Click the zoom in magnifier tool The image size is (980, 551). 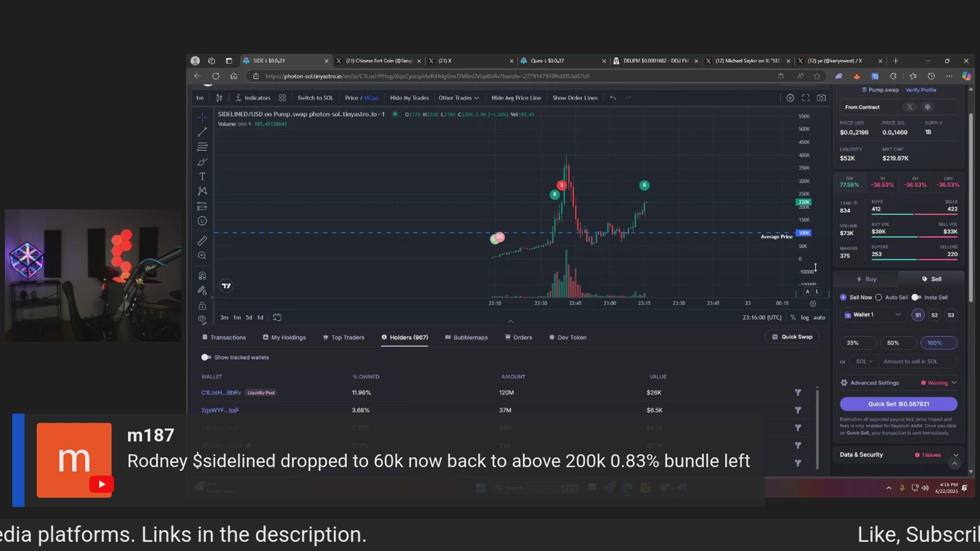tap(202, 256)
